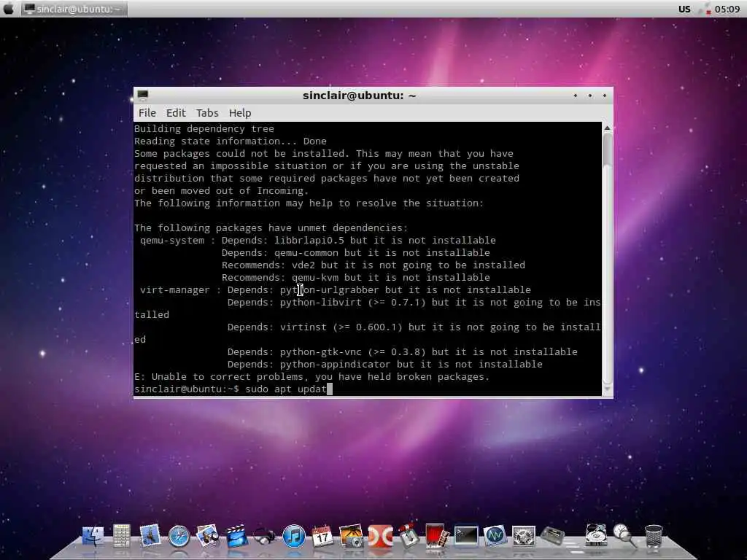This screenshot has height=560, width=747.
Task: Open the calendar icon showing 17
Action: click(322, 536)
